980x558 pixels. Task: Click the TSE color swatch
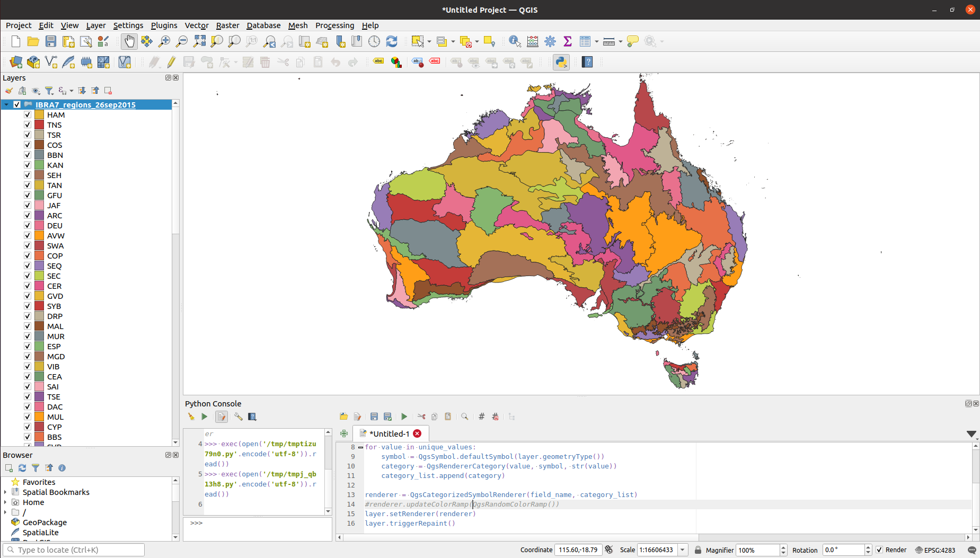pyautogui.click(x=39, y=396)
